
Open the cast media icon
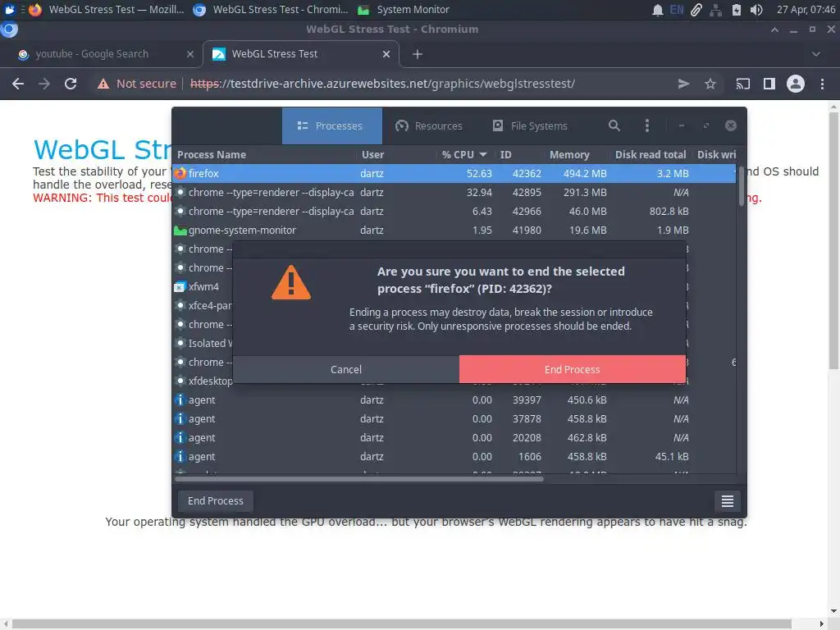pyautogui.click(x=743, y=84)
